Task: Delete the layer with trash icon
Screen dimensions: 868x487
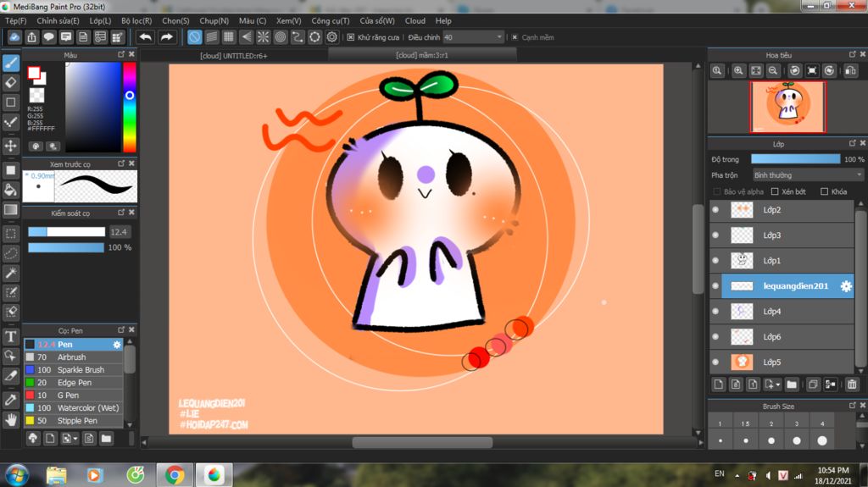Action: pos(852,384)
